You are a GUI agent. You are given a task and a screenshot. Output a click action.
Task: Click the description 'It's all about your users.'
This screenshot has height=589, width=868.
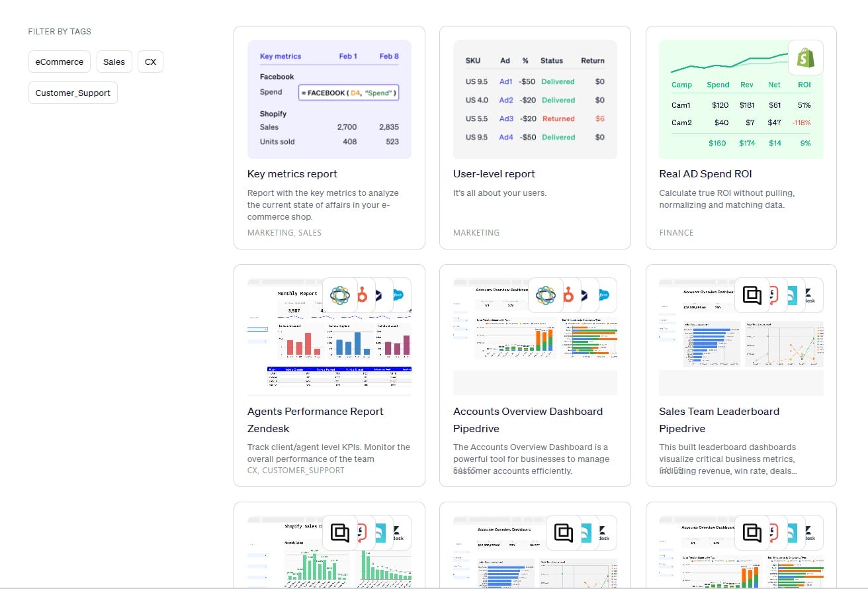tap(499, 193)
